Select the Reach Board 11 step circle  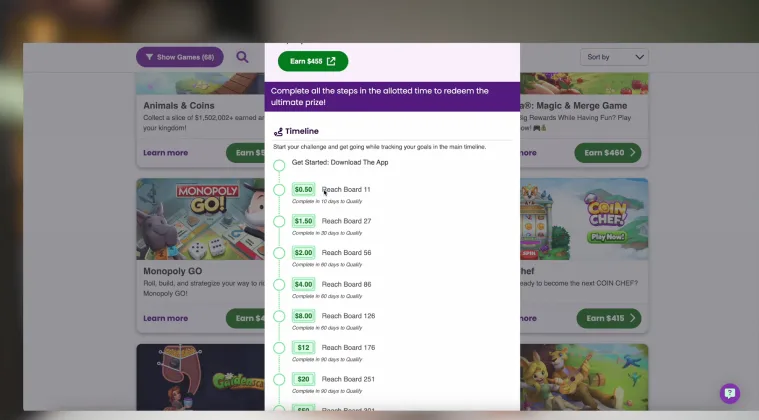[x=279, y=190]
